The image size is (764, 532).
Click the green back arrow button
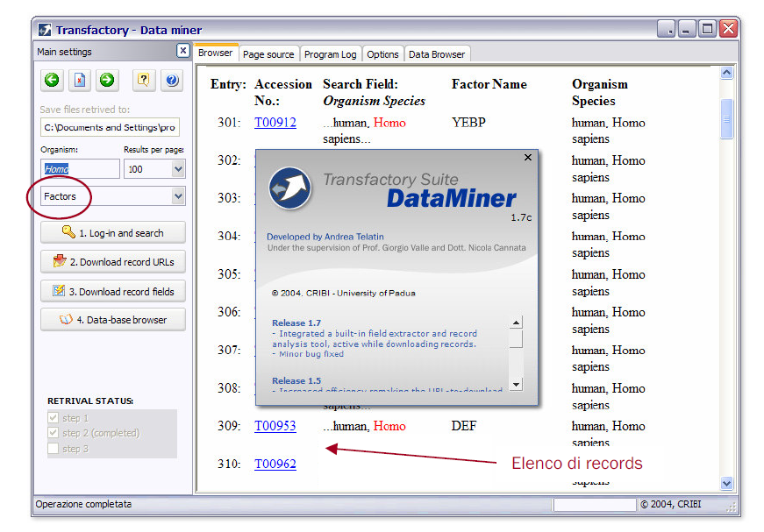tap(52, 80)
